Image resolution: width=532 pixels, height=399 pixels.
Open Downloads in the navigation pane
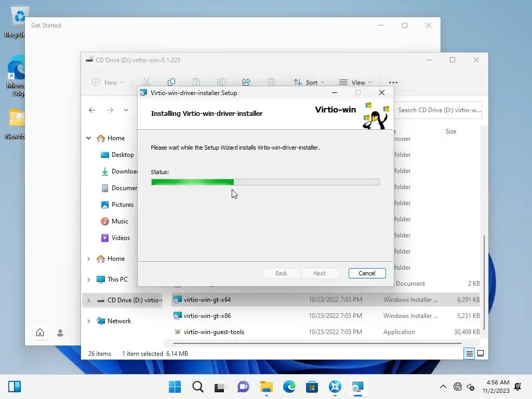click(119, 171)
